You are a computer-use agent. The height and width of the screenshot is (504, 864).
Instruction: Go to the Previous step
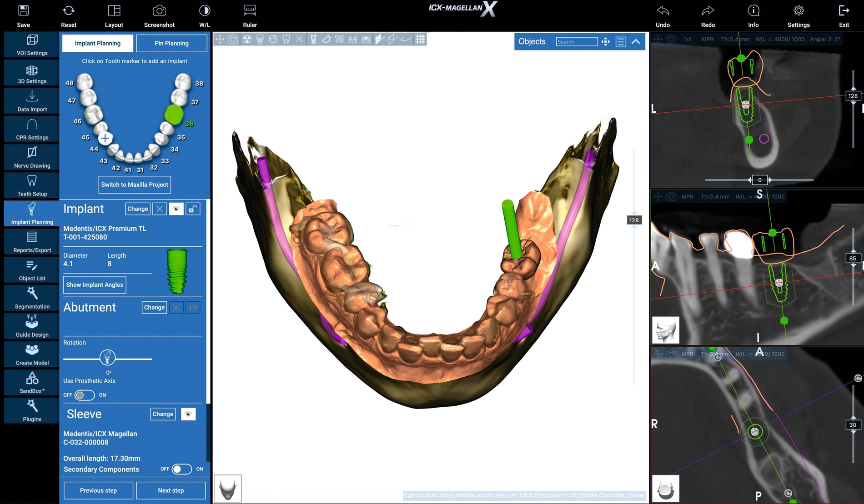98,491
